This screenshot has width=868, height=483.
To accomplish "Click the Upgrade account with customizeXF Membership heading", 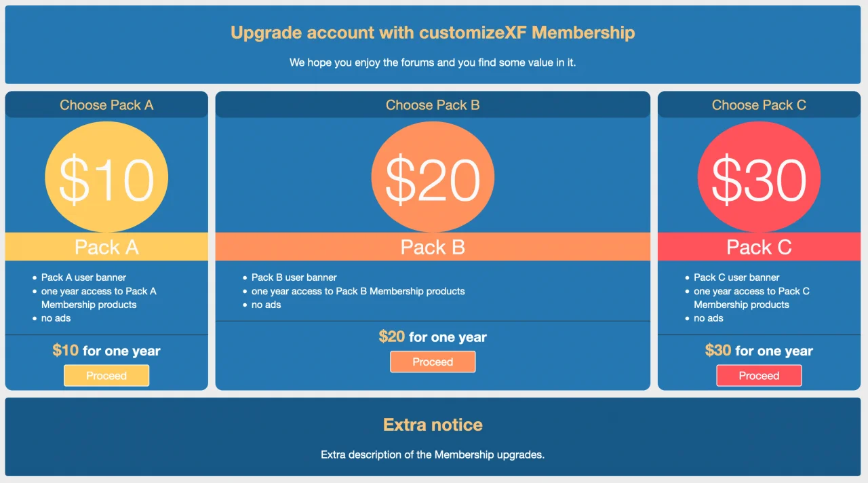I will click(x=433, y=33).
